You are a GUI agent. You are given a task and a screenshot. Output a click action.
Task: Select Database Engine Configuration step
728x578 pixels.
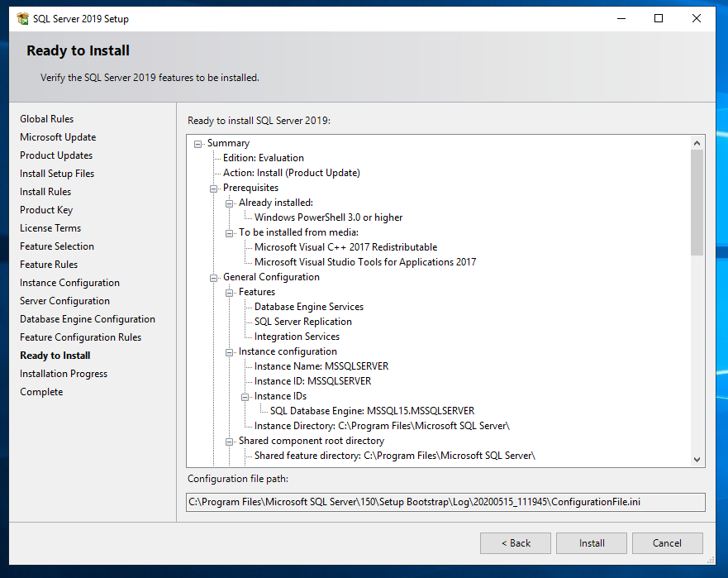point(88,319)
